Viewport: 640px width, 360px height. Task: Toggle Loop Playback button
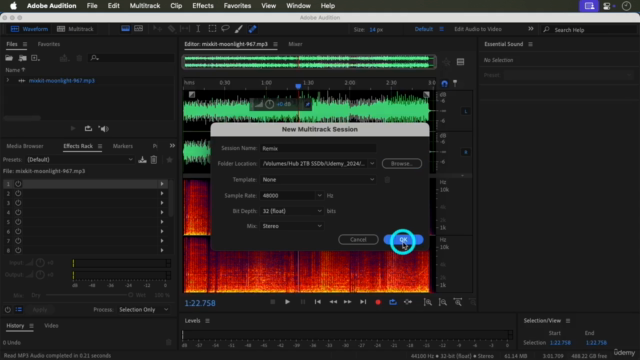point(393,302)
